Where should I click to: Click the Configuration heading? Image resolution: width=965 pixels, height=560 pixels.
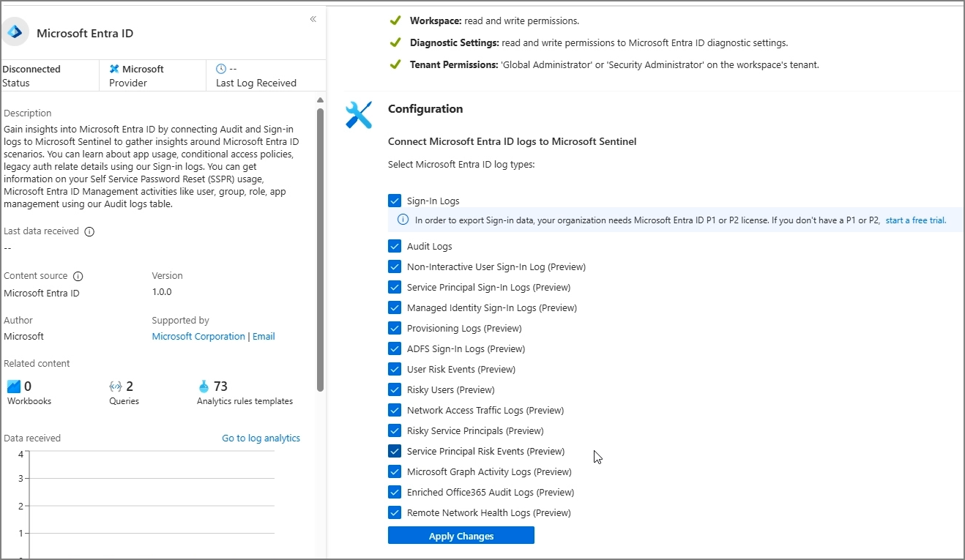425,108
